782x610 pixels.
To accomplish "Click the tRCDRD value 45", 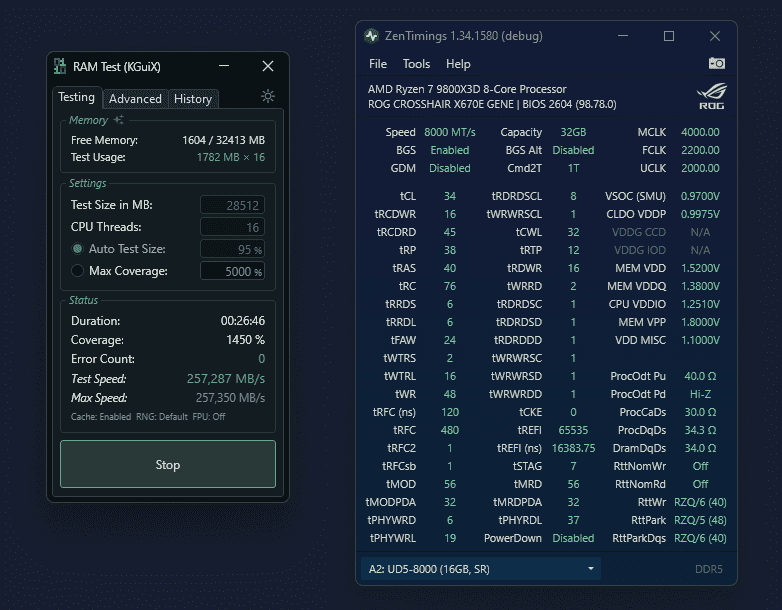I will (x=450, y=232).
